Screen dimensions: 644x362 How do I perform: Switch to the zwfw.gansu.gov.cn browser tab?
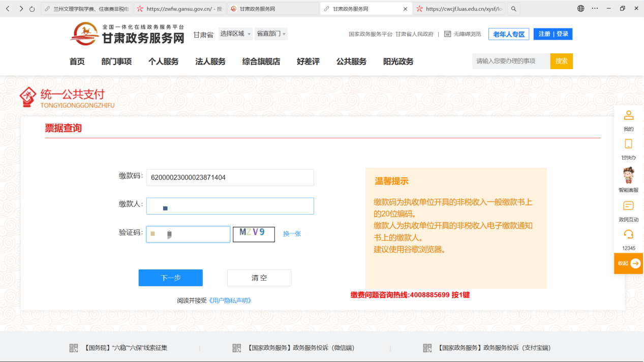pyautogui.click(x=179, y=9)
